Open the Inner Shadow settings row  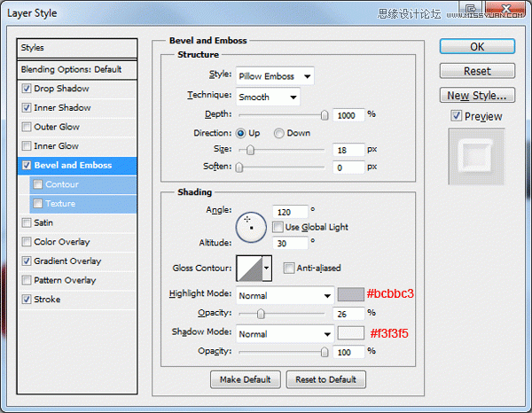click(x=77, y=108)
